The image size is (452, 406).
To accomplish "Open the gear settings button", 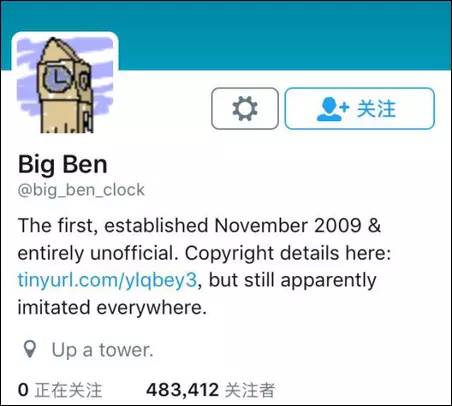I will coord(245,109).
